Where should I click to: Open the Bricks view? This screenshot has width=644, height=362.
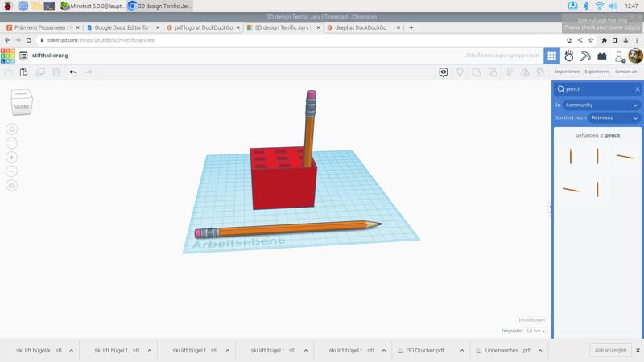click(x=601, y=56)
